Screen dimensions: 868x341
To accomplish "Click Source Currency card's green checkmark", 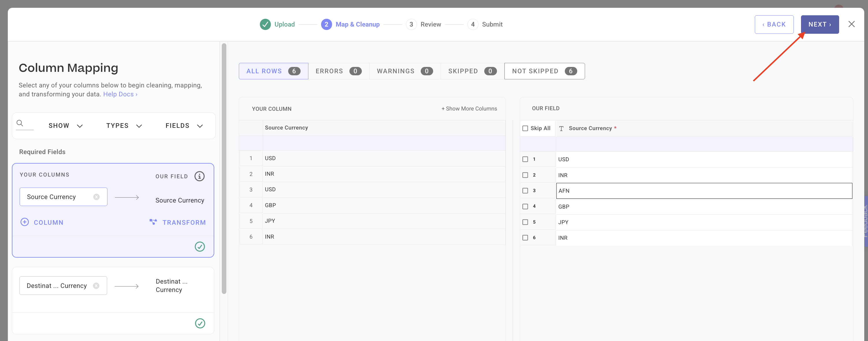I will [x=200, y=247].
